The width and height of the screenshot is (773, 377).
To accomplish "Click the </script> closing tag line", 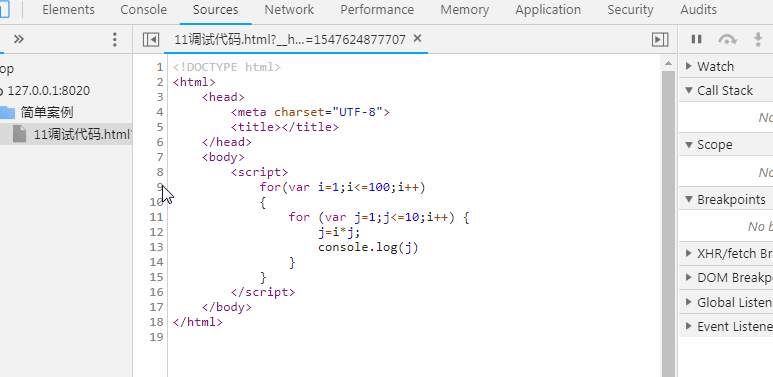I will click(x=263, y=292).
